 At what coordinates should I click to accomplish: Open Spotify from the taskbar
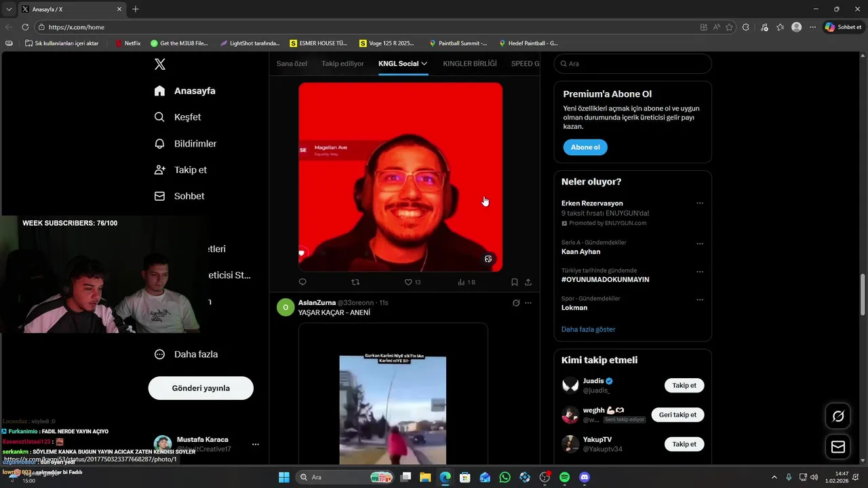(x=565, y=477)
